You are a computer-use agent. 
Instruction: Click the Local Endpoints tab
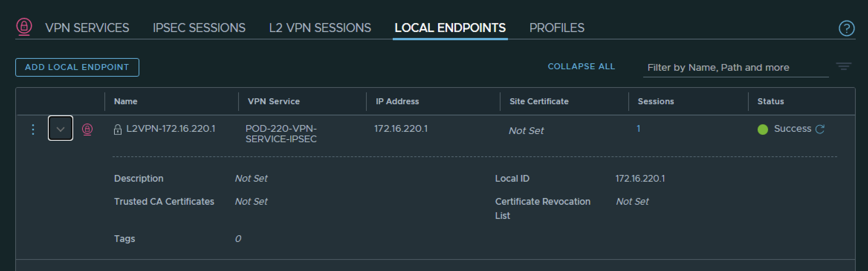(450, 28)
